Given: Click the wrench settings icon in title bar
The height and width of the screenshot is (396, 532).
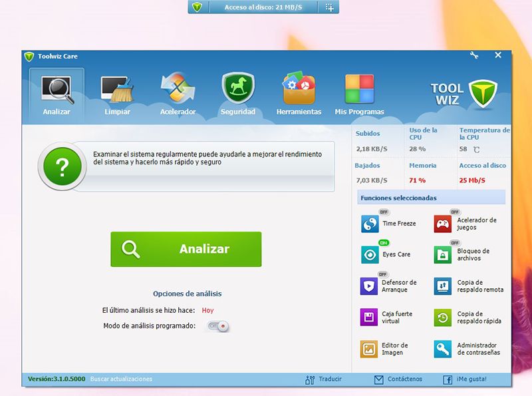Looking at the screenshot, I should point(474,55).
